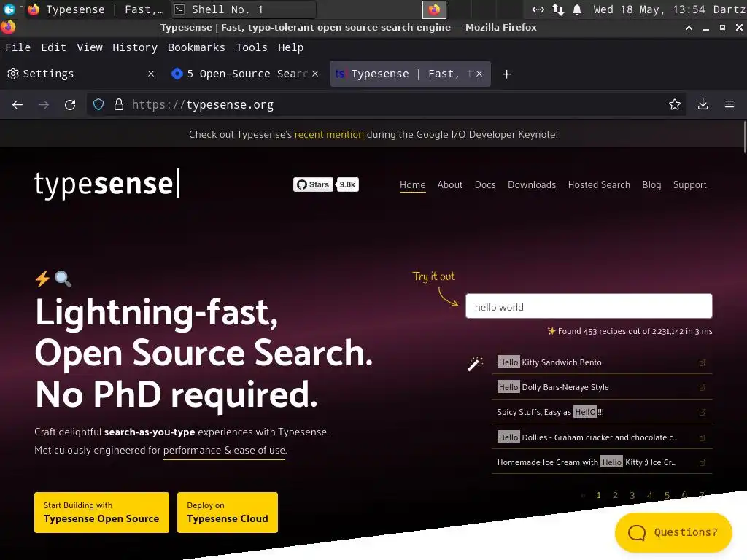Open Hello Dollies Graham cracker result
Screen dimensions: 747x560
click(587, 437)
